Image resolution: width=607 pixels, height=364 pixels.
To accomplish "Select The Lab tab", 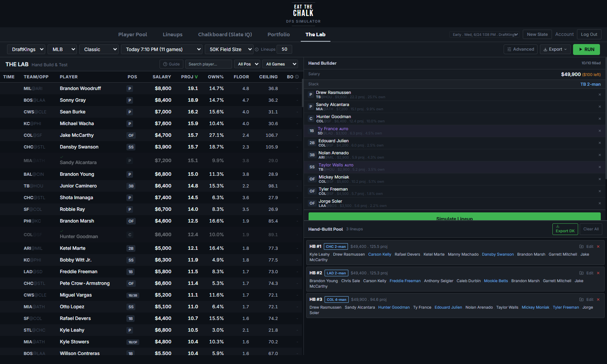I will pyautogui.click(x=315, y=35).
